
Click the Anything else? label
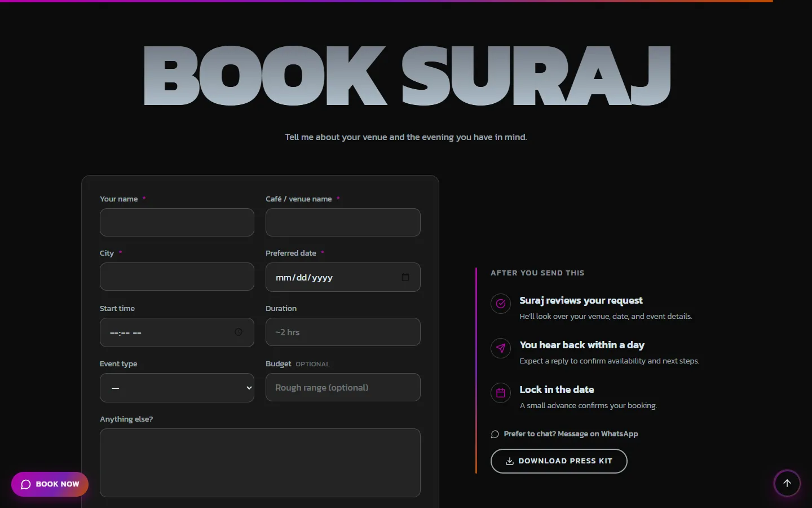coord(126,419)
